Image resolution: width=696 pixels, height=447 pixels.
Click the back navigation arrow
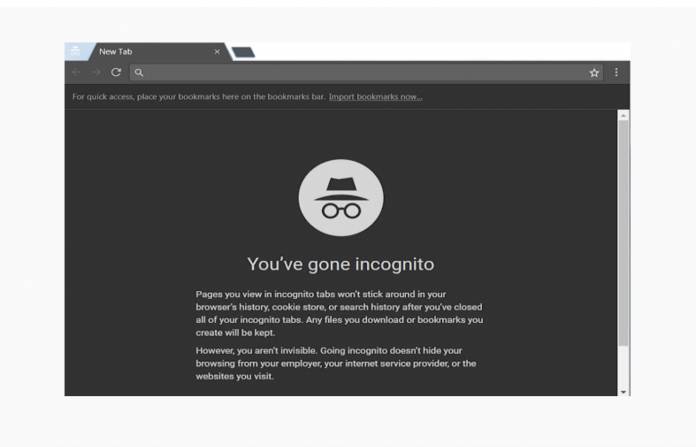click(76, 72)
